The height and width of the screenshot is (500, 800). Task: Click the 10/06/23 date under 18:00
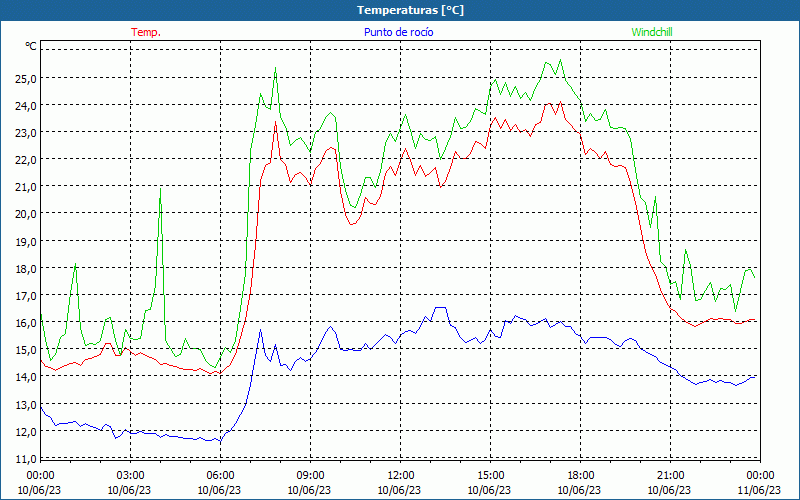pos(580,490)
